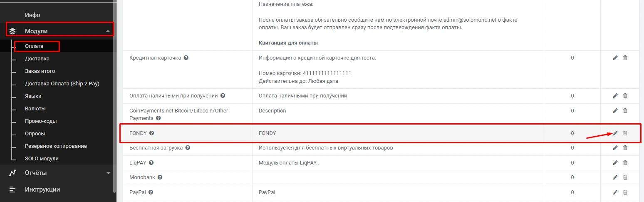Click trash icon for Monobank row
Image resolution: width=644 pixels, height=202 pixels.
(625, 177)
